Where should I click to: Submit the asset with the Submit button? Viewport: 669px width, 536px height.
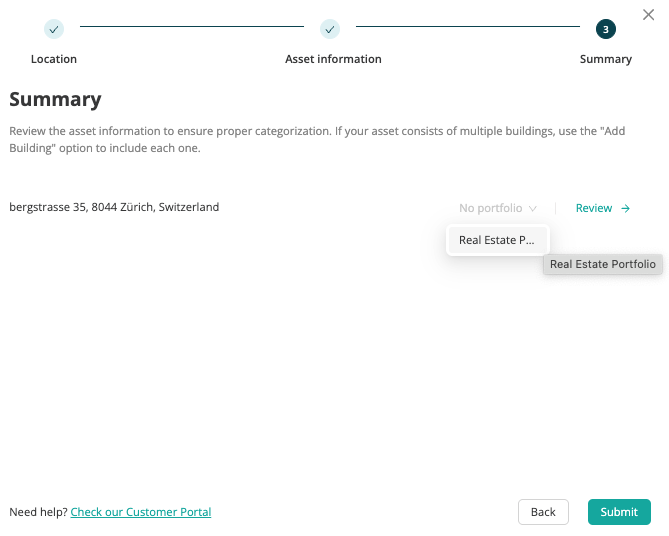click(x=619, y=512)
